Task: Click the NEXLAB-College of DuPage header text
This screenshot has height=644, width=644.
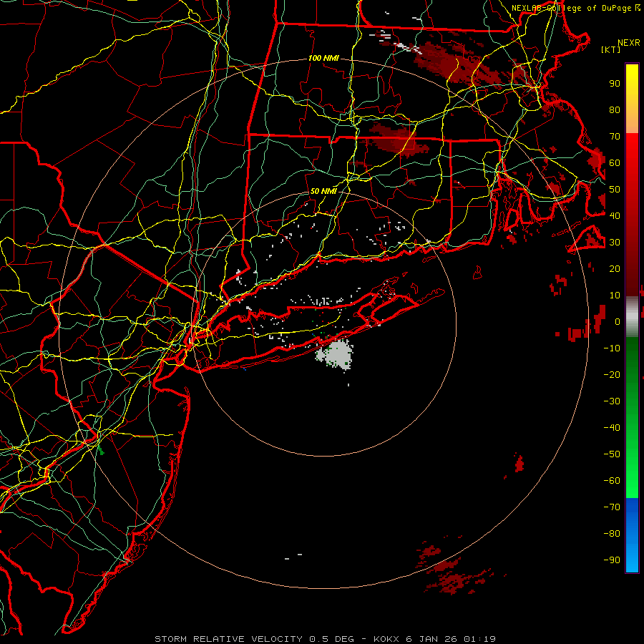Action: coord(575,8)
